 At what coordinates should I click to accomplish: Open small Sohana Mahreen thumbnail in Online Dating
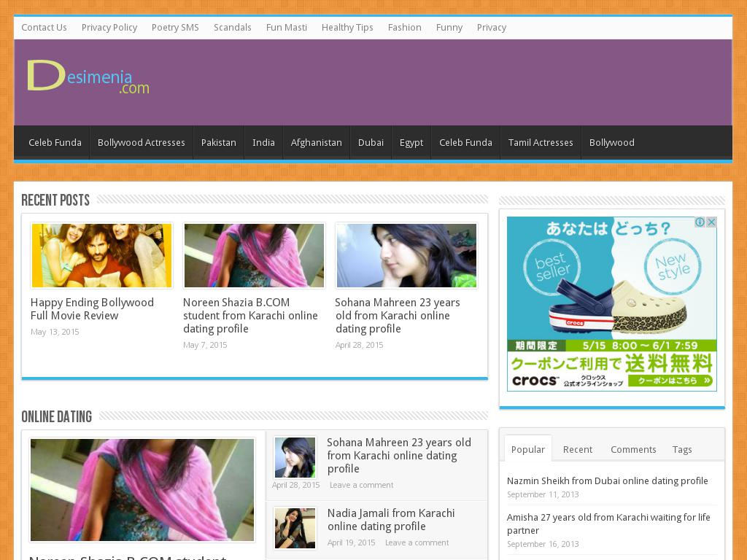tap(295, 457)
